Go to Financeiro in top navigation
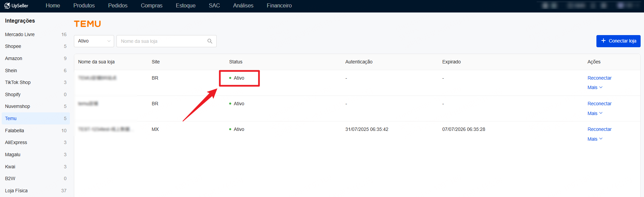 [x=279, y=6]
